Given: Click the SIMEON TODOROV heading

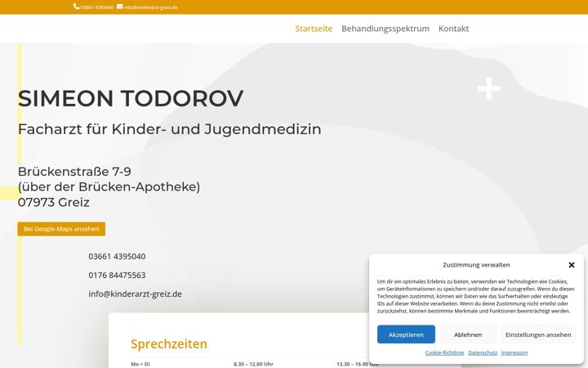Looking at the screenshot, I should (x=131, y=98).
